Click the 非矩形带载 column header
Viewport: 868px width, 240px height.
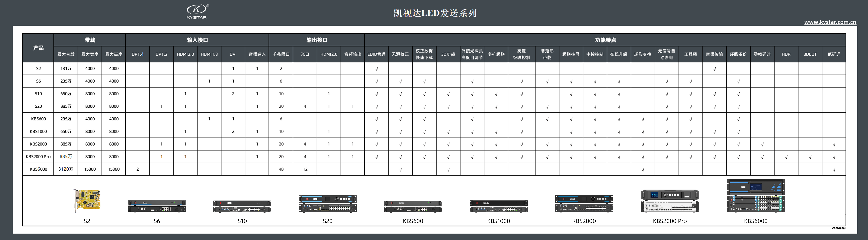pos(547,54)
